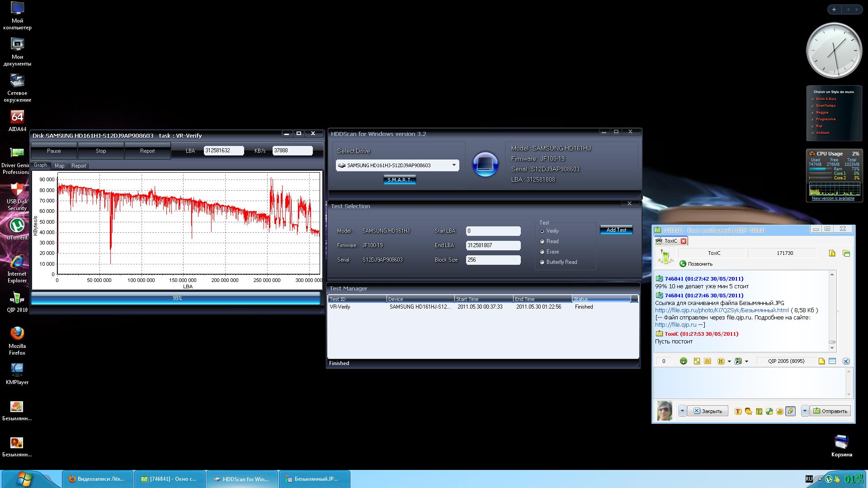
Task: Click the Add Test button
Action: [x=616, y=230]
